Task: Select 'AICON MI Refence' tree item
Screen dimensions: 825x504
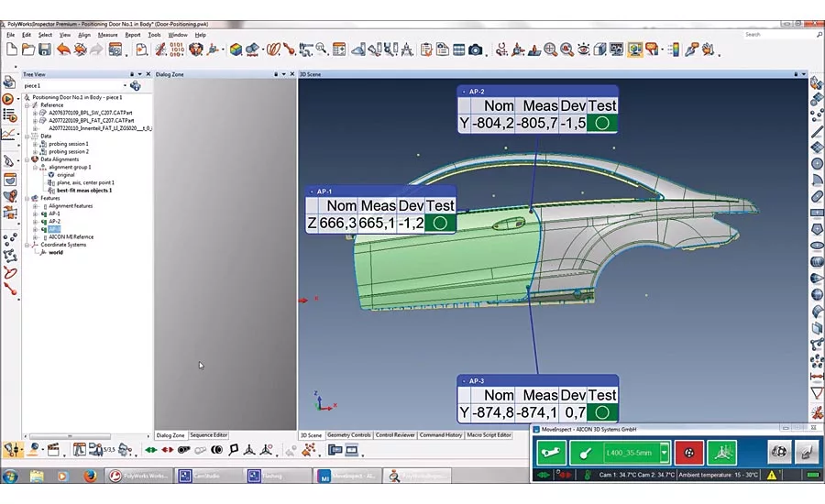Action: coord(71,237)
